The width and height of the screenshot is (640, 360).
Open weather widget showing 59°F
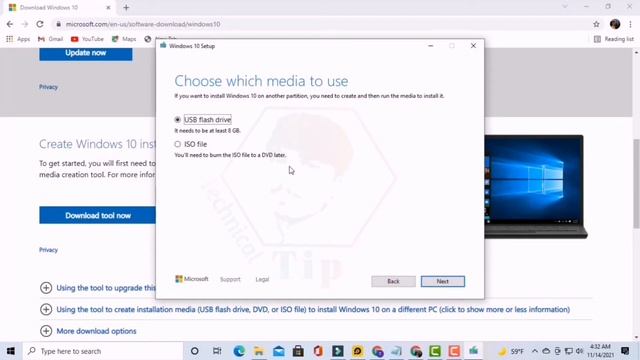511,351
